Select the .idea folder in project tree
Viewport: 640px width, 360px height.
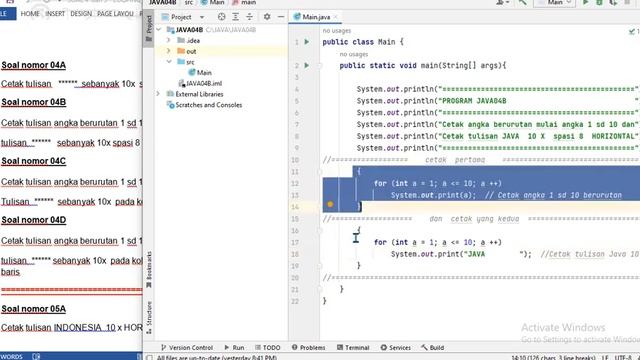pyautogui.click(x=189, y=40)
